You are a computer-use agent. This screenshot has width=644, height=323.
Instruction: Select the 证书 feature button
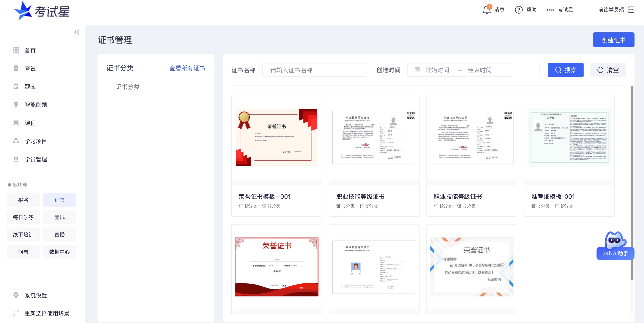[60, 200]
